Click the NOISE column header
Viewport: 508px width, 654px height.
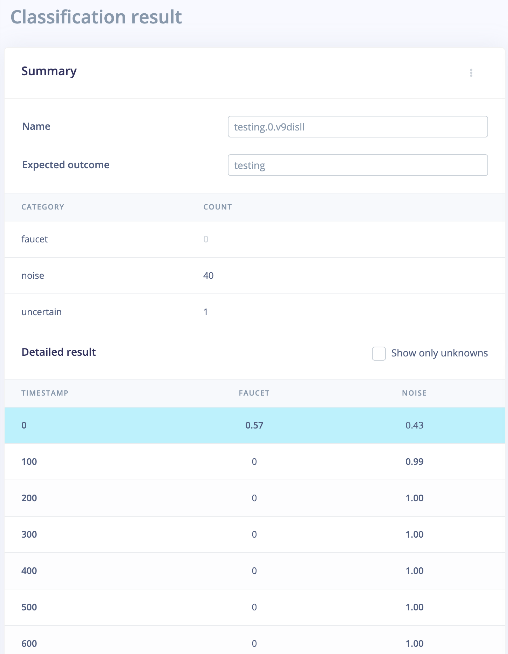pos(414,393)
